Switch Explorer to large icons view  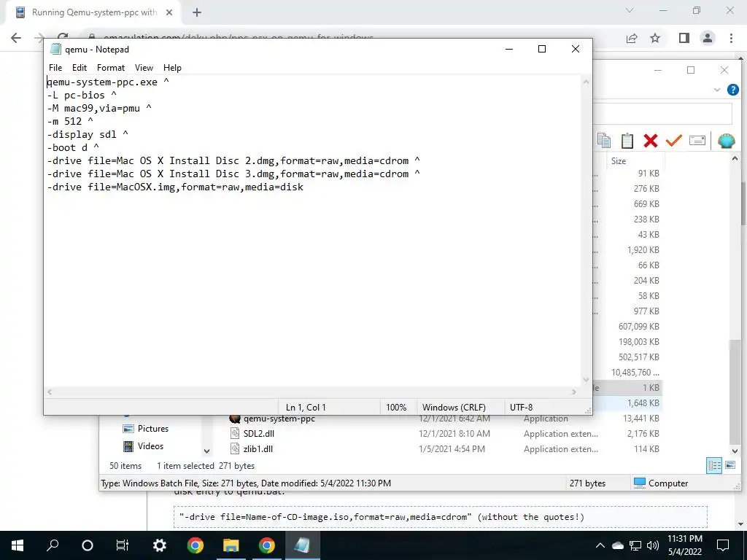(x=729, y=465)
